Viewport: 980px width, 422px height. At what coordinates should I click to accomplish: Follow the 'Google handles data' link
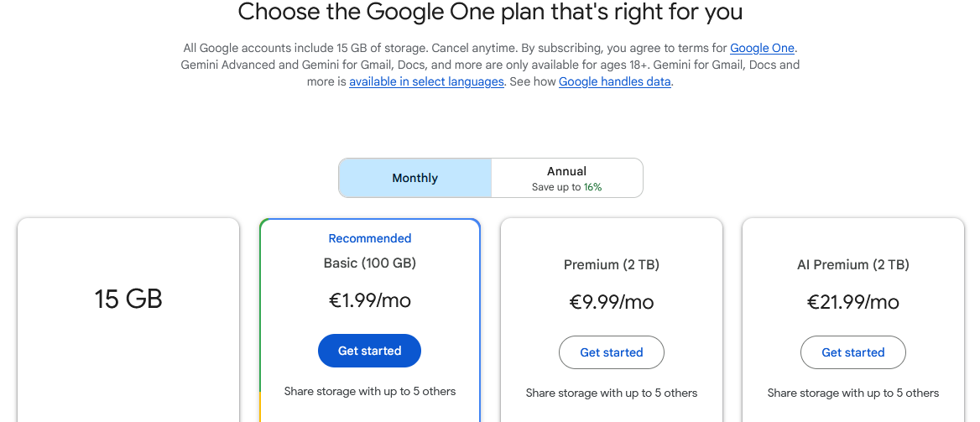[x=614, y=81]
